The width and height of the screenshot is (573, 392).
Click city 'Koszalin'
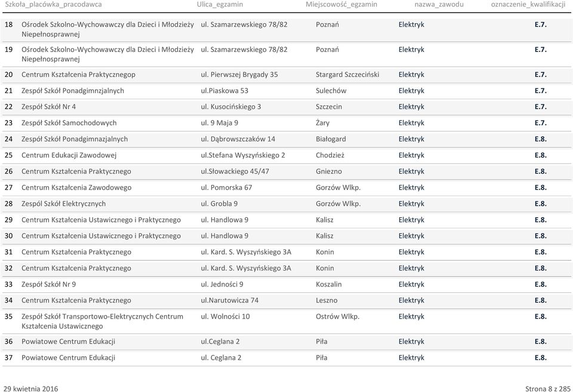click(x=328, y=284)
